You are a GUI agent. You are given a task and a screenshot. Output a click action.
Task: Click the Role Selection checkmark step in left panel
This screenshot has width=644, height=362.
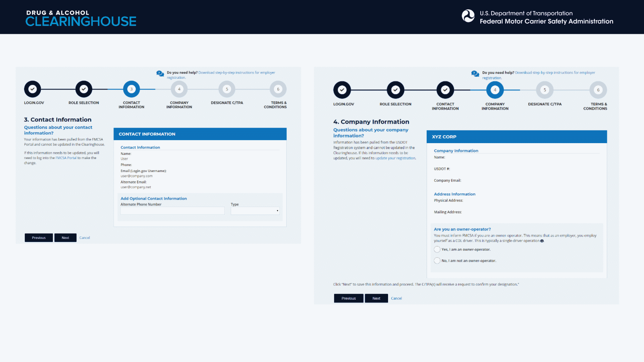(84, 89)
